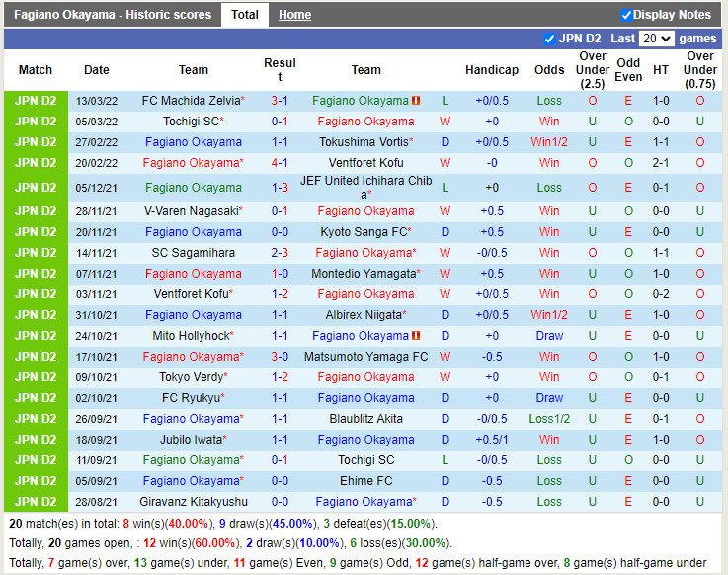The image size is (728, 575).
Task: Open the FC Machida Zelvia team link
Action: click(x=191, y=101)
